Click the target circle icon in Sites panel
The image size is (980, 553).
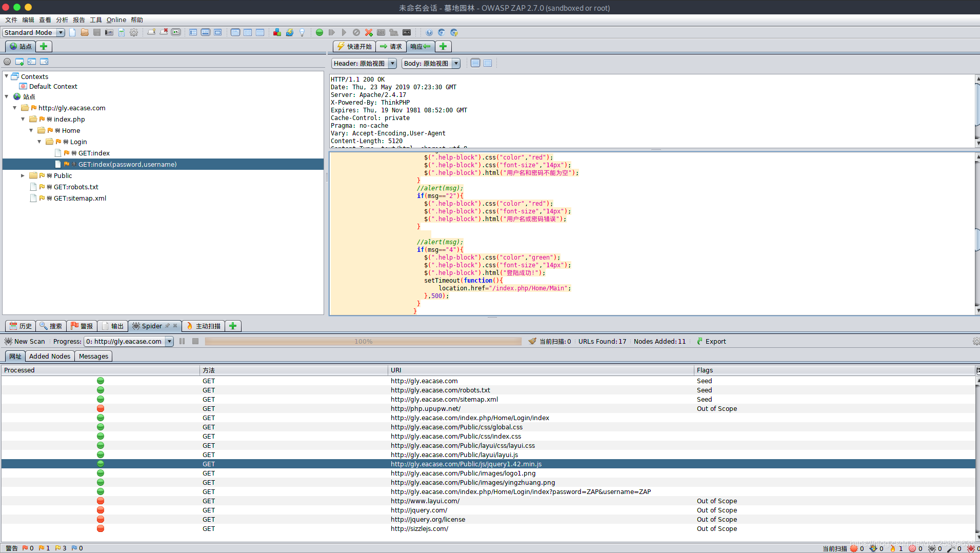[x=7, y=62]
